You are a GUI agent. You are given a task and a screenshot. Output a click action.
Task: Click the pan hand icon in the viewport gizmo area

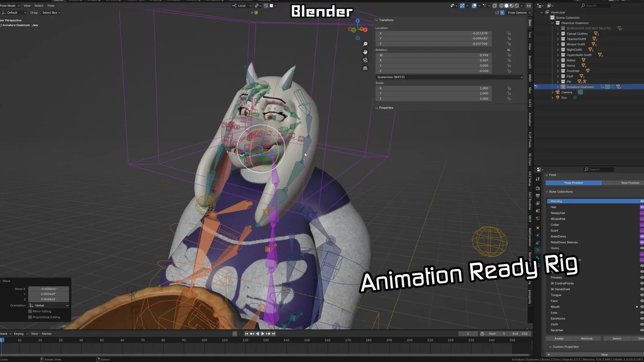tap(365, 52)
